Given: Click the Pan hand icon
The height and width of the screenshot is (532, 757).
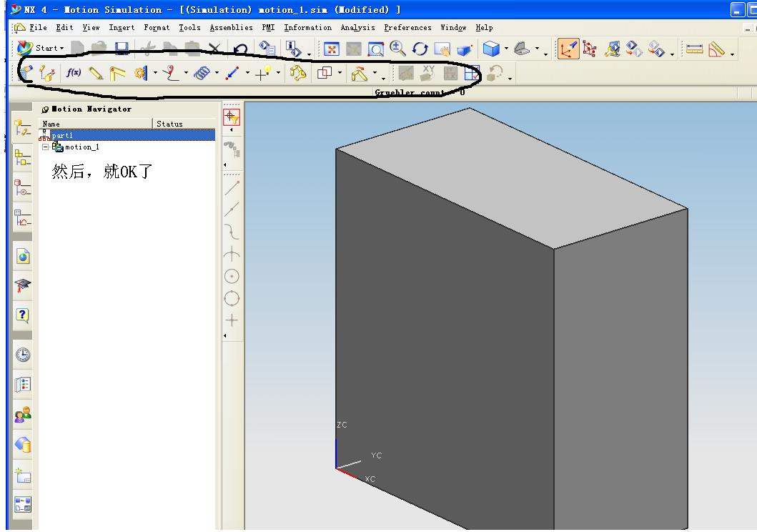Looking at the screenshot, I should point(442,49).
